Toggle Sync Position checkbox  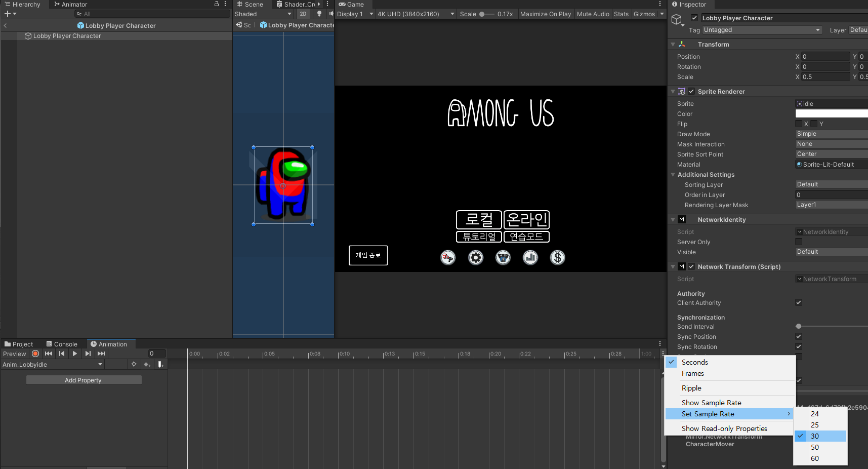(799, 337)
